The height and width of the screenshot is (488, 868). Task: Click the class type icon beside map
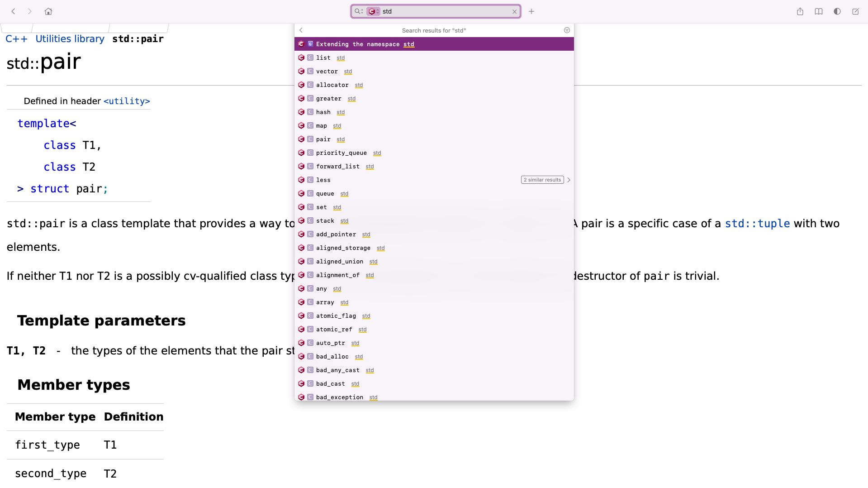coord(310,125)
